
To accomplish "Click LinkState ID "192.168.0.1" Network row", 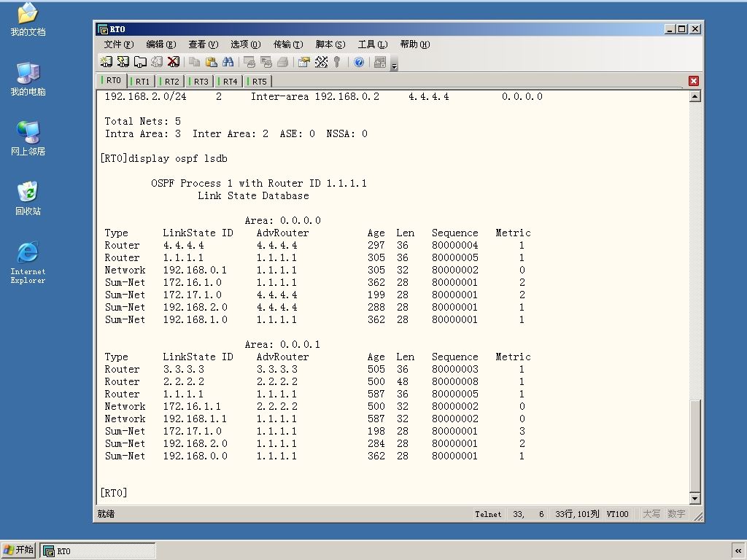I will [195, 270].
